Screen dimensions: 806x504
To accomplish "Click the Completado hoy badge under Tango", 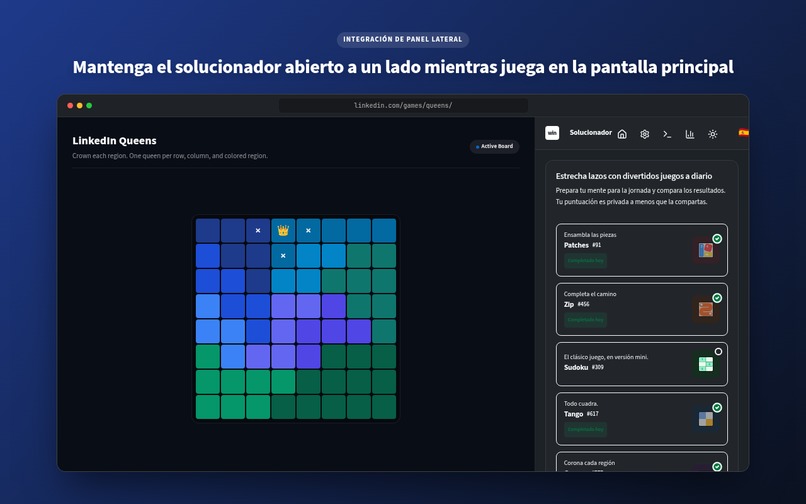I will click(x=585, y=429).
